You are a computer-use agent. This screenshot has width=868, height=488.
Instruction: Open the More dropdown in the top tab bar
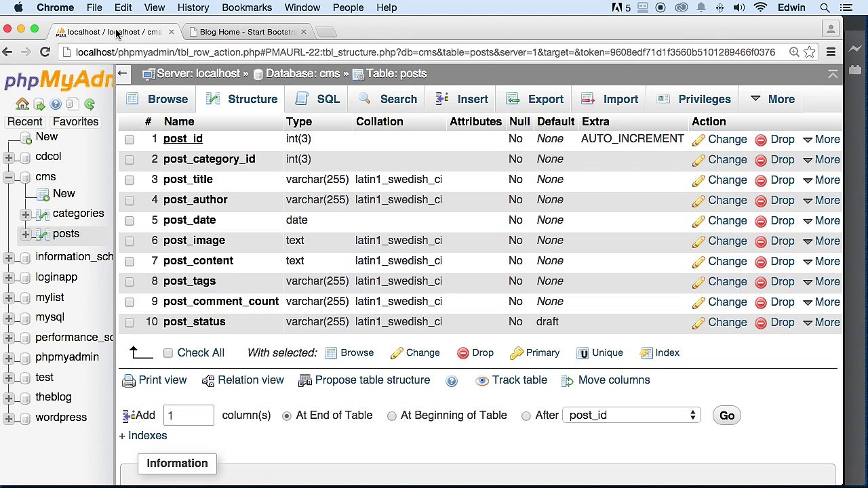click(772, 99)
